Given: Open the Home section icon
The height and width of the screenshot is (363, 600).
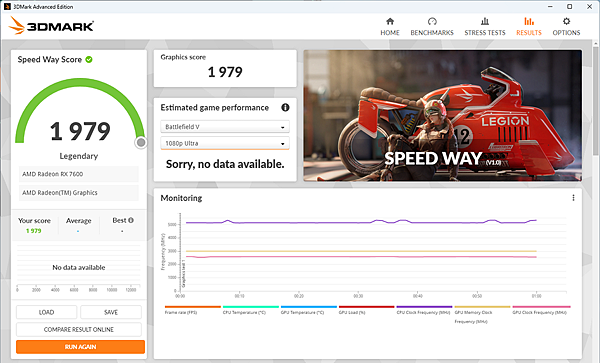Looking at the screenshot, I should [x=390, y=21].
